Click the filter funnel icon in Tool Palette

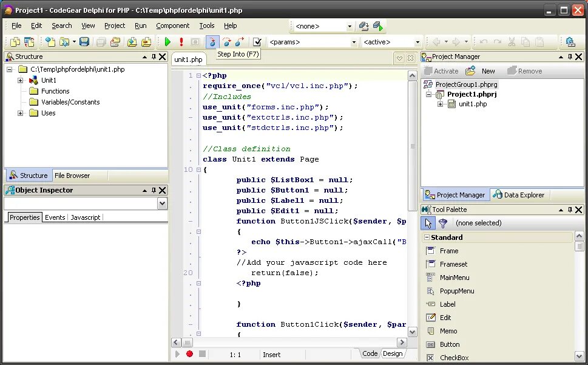tap(443, 223)
